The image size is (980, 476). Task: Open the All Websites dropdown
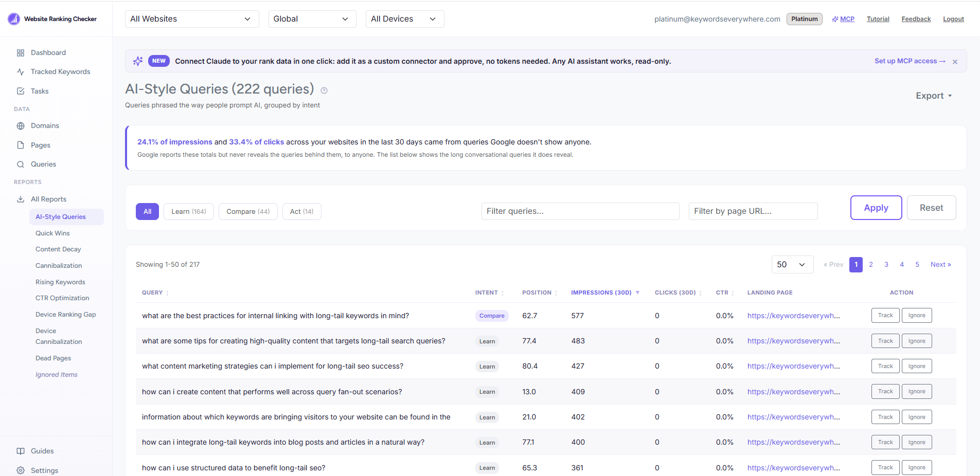[x=192, y=19]
